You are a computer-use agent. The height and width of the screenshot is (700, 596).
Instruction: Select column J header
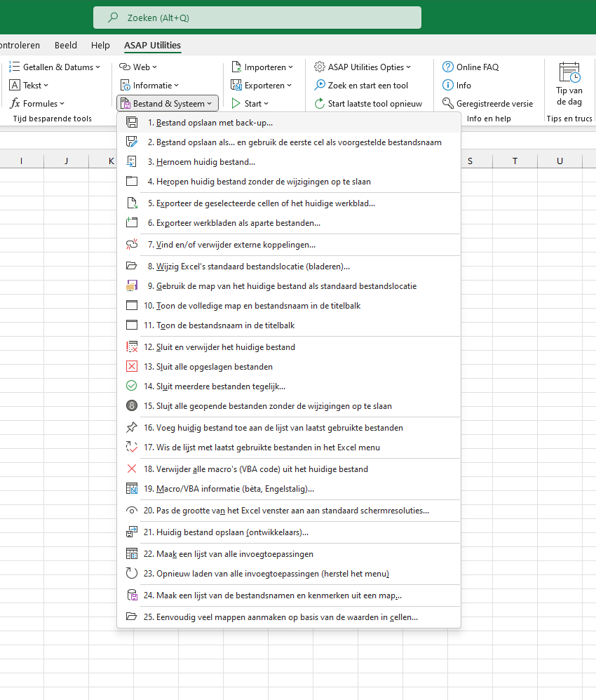(x=66, y=161)
